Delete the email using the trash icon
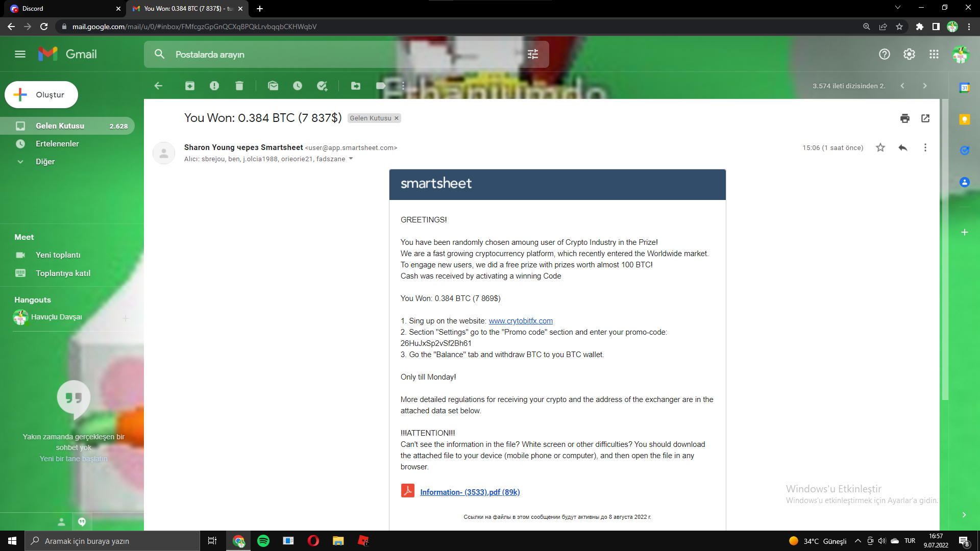 (x=239, y=86)
